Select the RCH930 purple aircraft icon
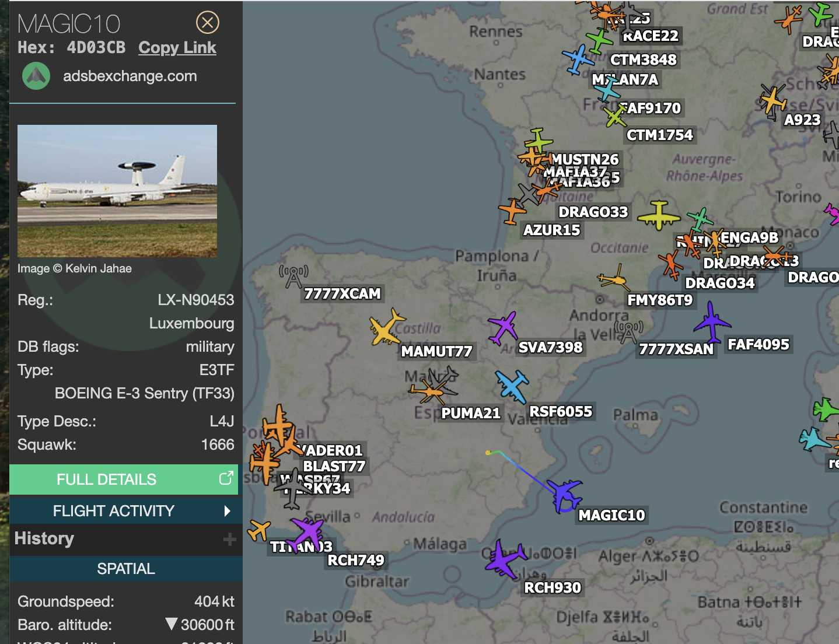 pyautogui.click(x=504, y=559)
